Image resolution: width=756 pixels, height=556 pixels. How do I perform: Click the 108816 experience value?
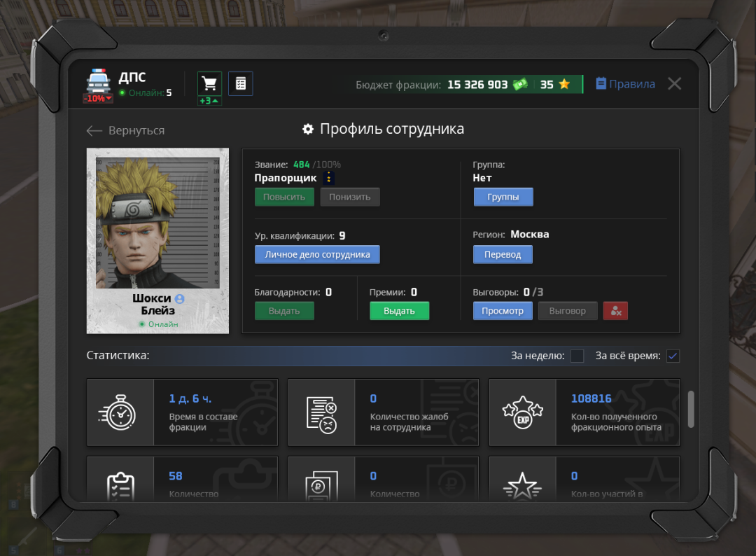tap(591, 399)
